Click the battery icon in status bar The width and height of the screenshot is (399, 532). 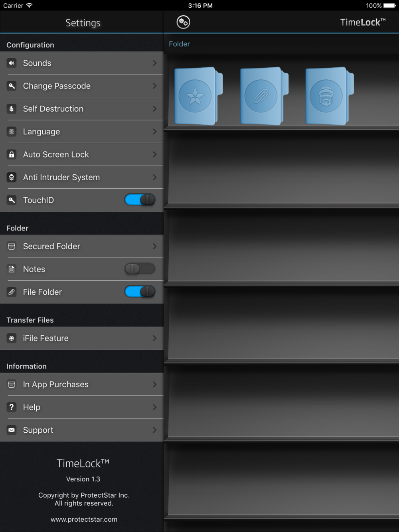coord(390,6)
